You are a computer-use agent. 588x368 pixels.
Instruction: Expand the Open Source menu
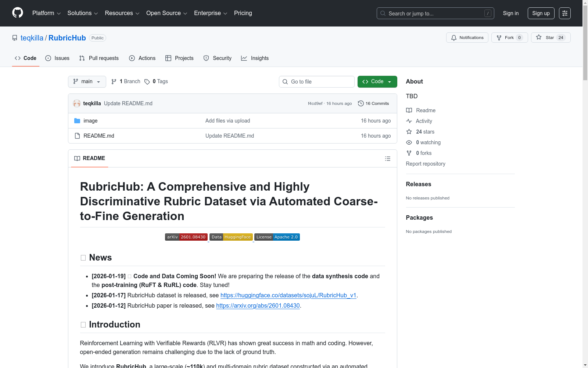(x=167, y=13)
